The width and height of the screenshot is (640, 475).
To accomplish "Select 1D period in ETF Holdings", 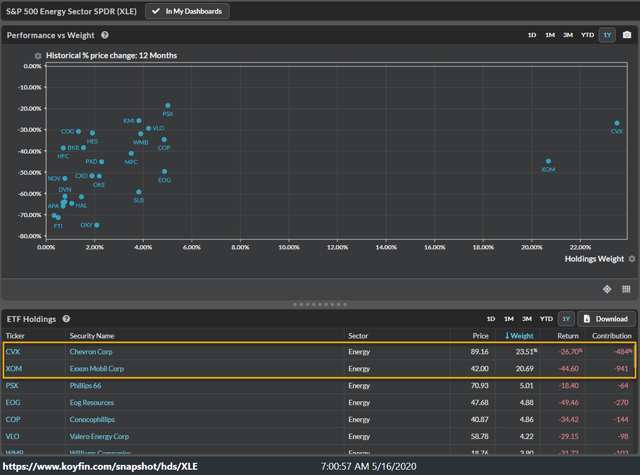I will click(x=491, y=319).
